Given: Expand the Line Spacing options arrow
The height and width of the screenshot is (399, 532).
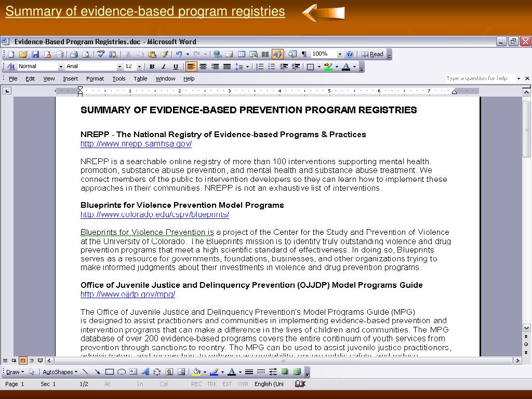Looking at the screenshot, I should tap(247, 66).
